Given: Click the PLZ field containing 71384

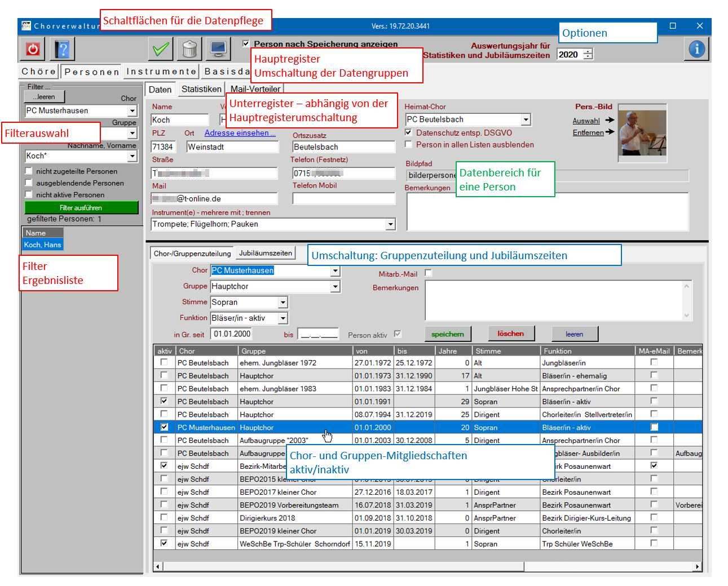Looking at the screenshot, I should 164,146.
